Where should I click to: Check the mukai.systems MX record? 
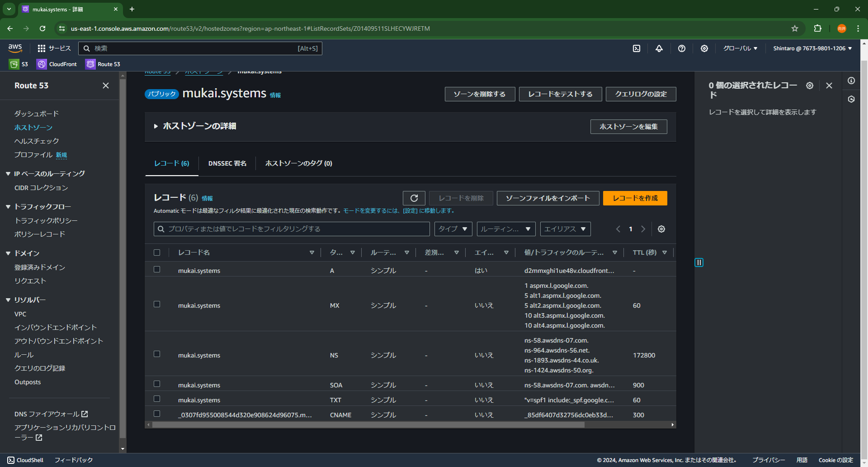[157, 304]
